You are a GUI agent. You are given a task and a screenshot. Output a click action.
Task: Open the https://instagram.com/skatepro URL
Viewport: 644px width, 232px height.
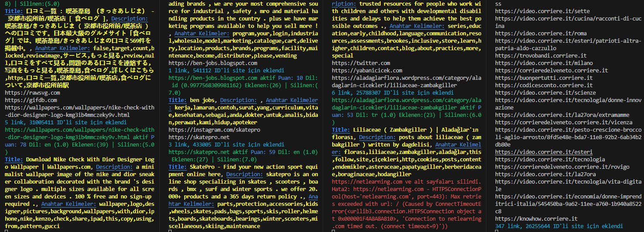click(x=214, y=130)
